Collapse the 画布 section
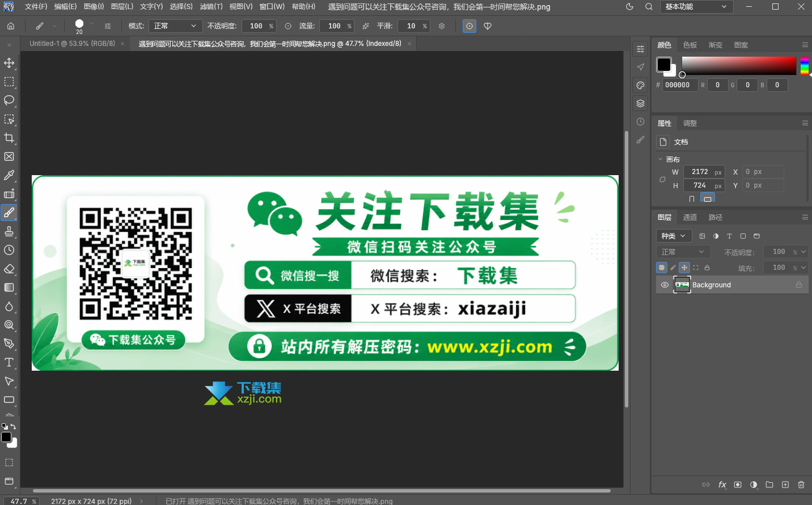812x505 pixels. pos(661,159)
